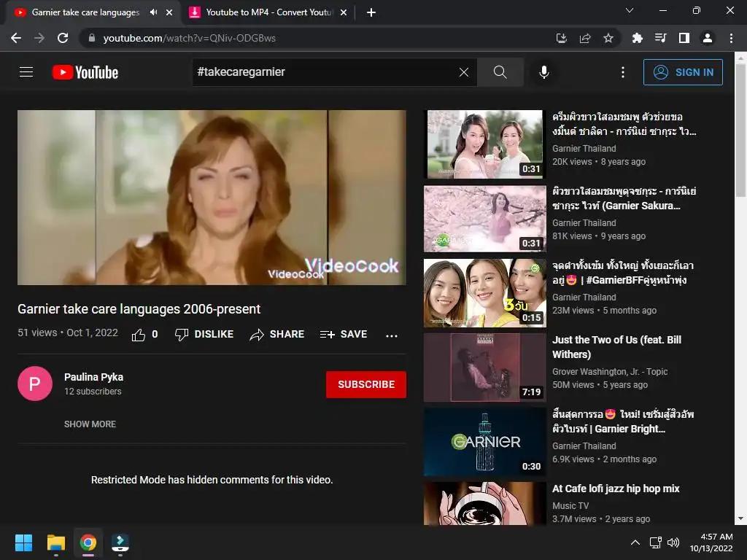Open Garnier logo 0:30 thumbnail
Viewport: 747px width, 560px height.
(x=485, y=441)
